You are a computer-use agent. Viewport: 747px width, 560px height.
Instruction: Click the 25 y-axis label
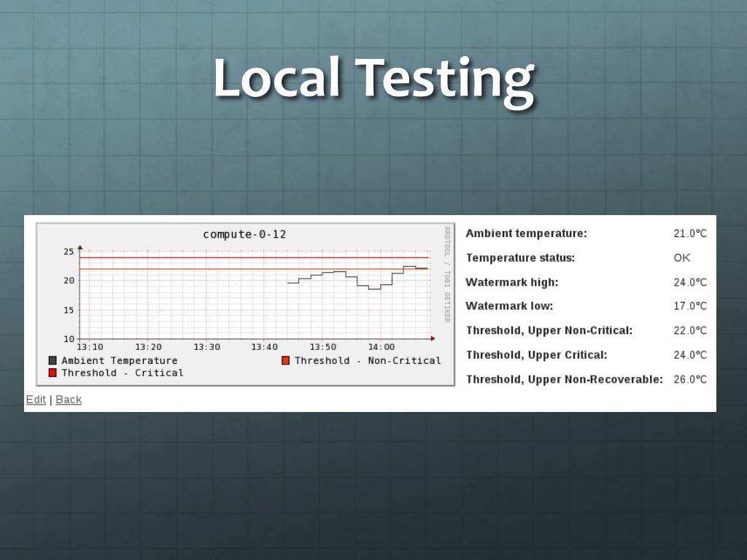(69, 252)
